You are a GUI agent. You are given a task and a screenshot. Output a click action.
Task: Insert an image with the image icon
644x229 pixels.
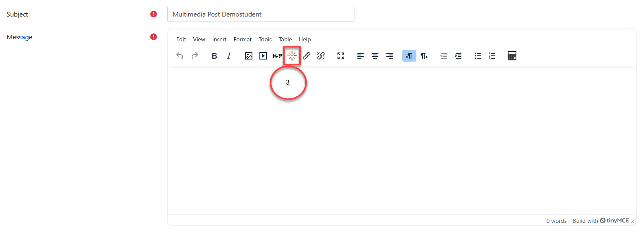(x=248, y=56)
